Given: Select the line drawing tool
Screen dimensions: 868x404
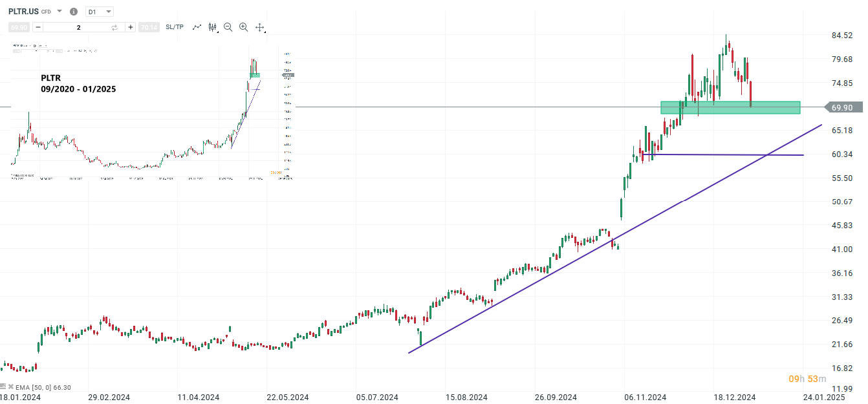Looking at the screenshot, I should coord(195,27).
